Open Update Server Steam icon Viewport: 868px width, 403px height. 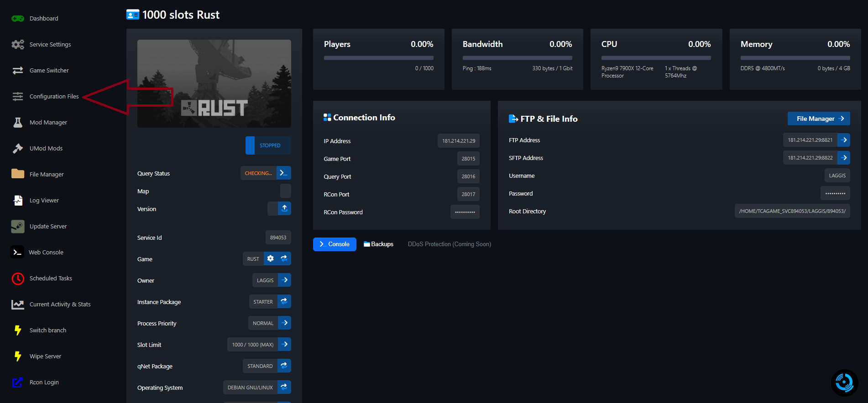pos(18,226)
